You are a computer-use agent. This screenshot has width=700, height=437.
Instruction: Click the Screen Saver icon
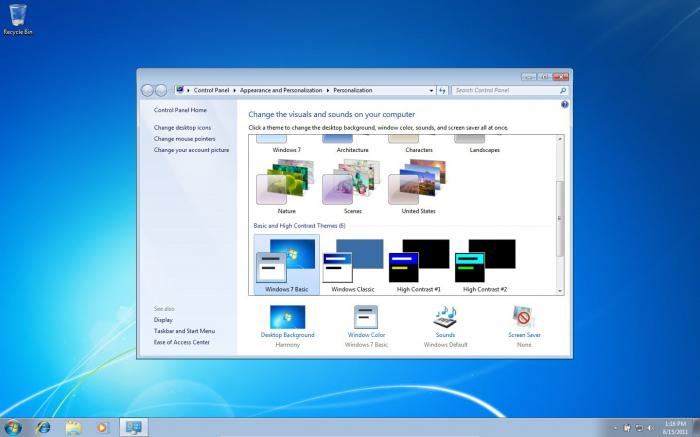coord(523,317)
